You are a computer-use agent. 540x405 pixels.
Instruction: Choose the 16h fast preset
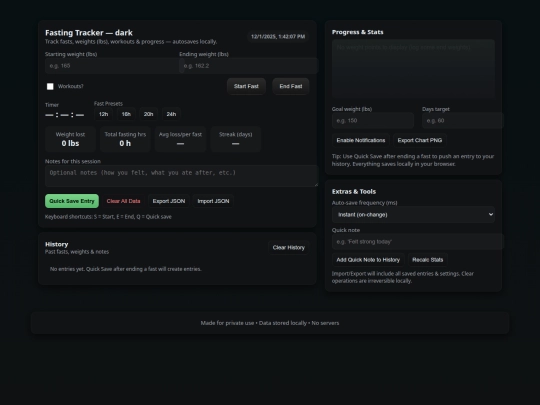[126, 114]
